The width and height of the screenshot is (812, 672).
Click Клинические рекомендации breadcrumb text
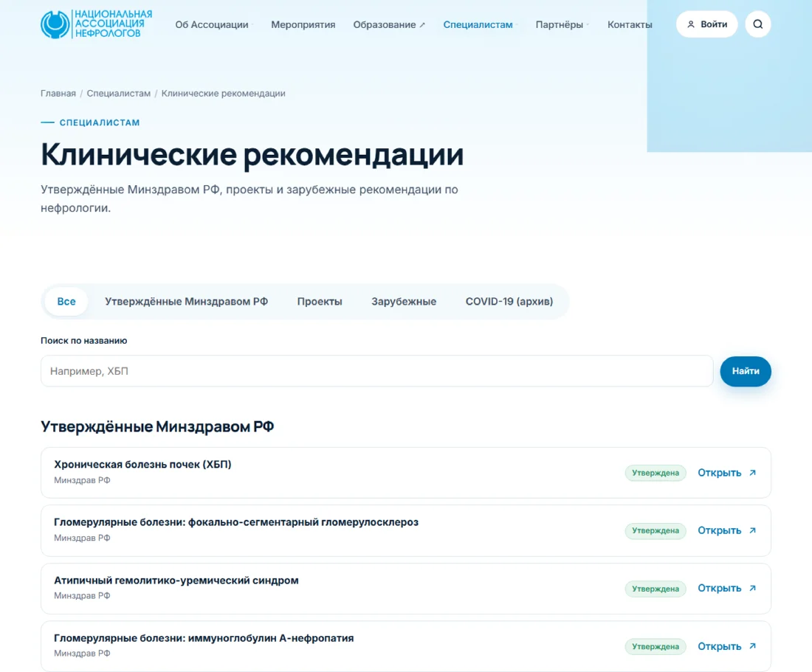223,94
